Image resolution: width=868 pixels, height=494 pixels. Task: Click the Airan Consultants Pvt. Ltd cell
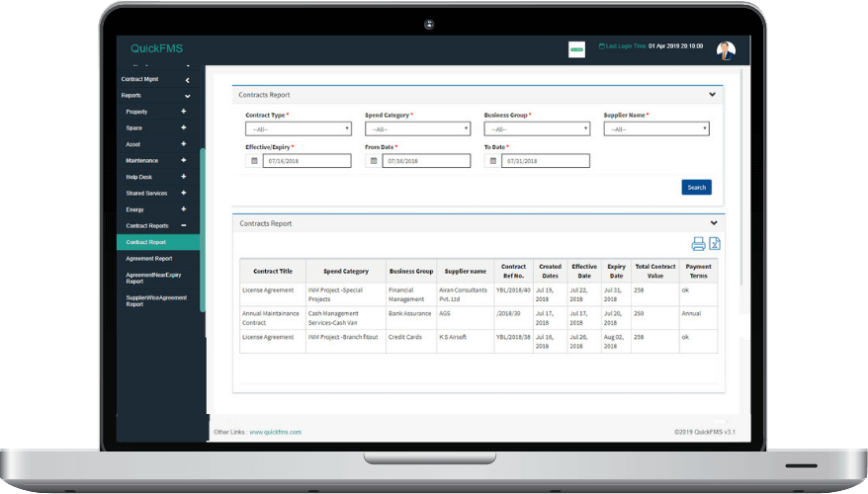(x=466, y=294)
